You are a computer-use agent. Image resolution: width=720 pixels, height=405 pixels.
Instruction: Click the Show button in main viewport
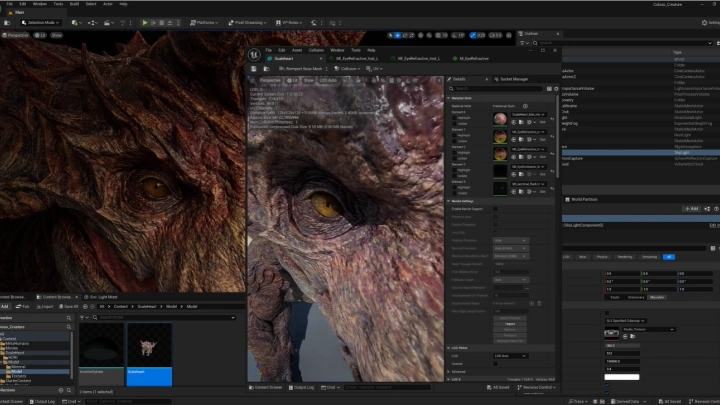pos(56,35)
